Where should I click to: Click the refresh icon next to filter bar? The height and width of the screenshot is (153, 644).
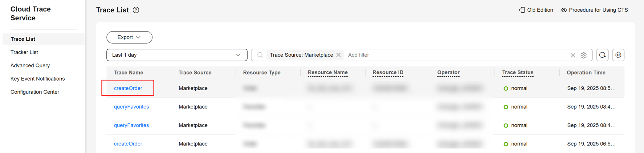pyautogui.click(x=602, y=55)
